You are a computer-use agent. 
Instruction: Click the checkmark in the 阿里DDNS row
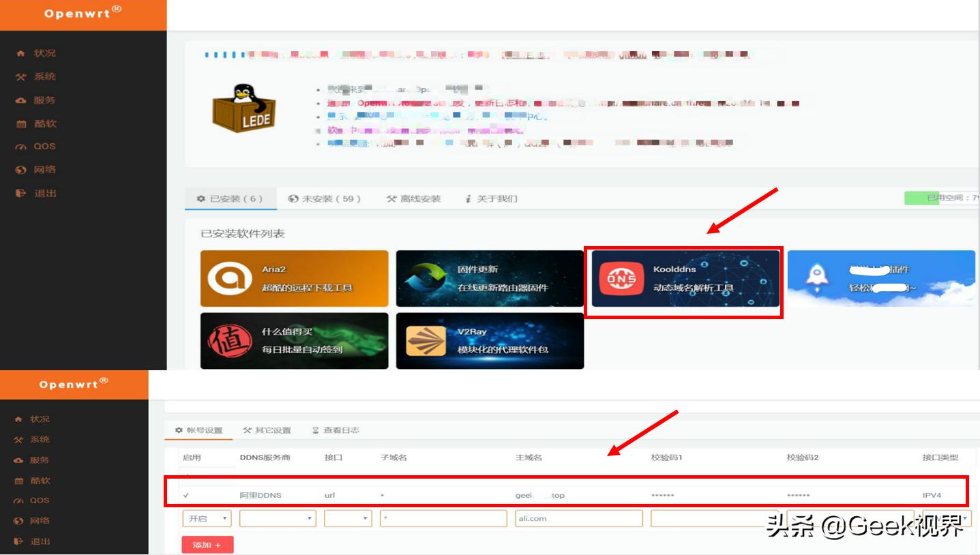[186, 496]
